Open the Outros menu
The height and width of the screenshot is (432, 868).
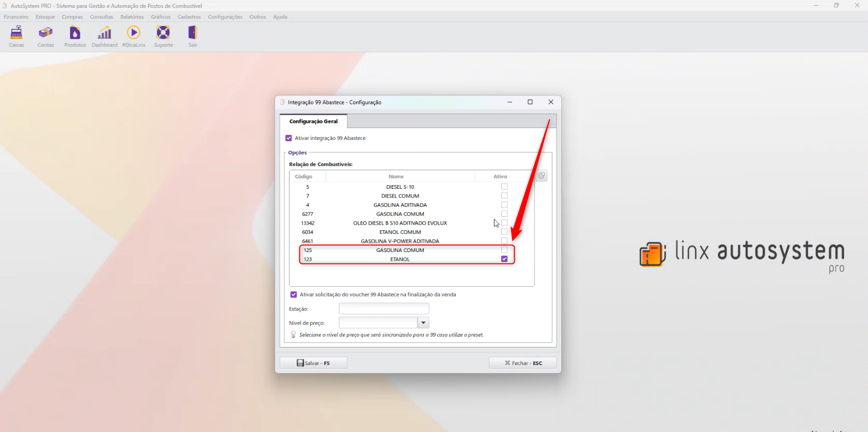[x=258, y=17]
